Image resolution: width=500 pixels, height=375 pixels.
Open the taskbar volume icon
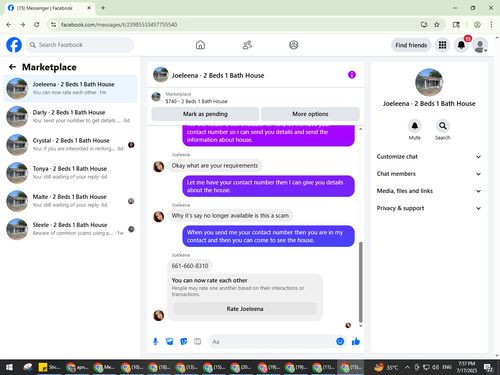[435, 367]
